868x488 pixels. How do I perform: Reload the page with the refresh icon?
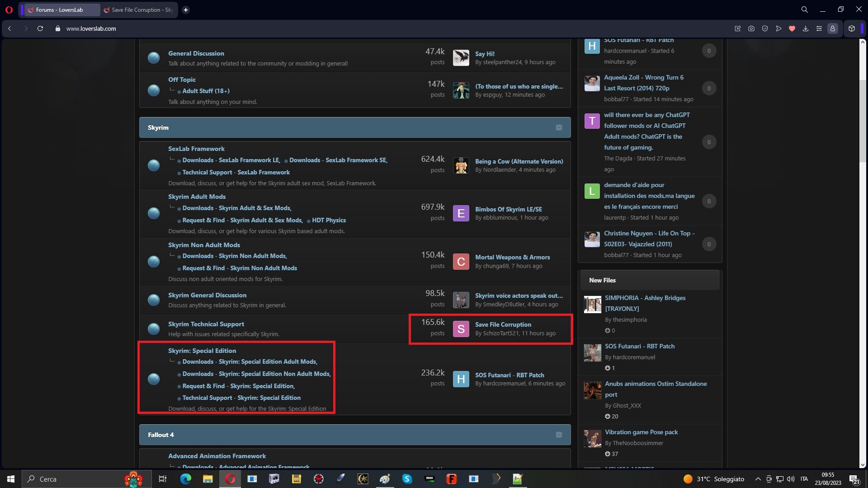click(40, 28)
